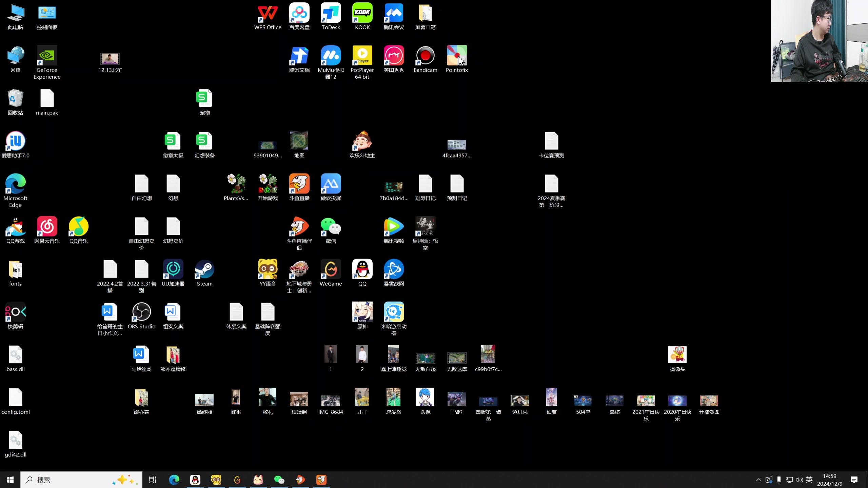
Task: Toggle the 英 input method indicator
Action: [x=809, y=480]
